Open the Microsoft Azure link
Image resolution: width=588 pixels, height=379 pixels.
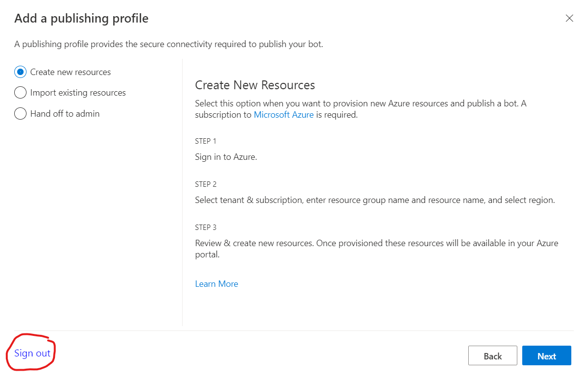pos(284,114)
